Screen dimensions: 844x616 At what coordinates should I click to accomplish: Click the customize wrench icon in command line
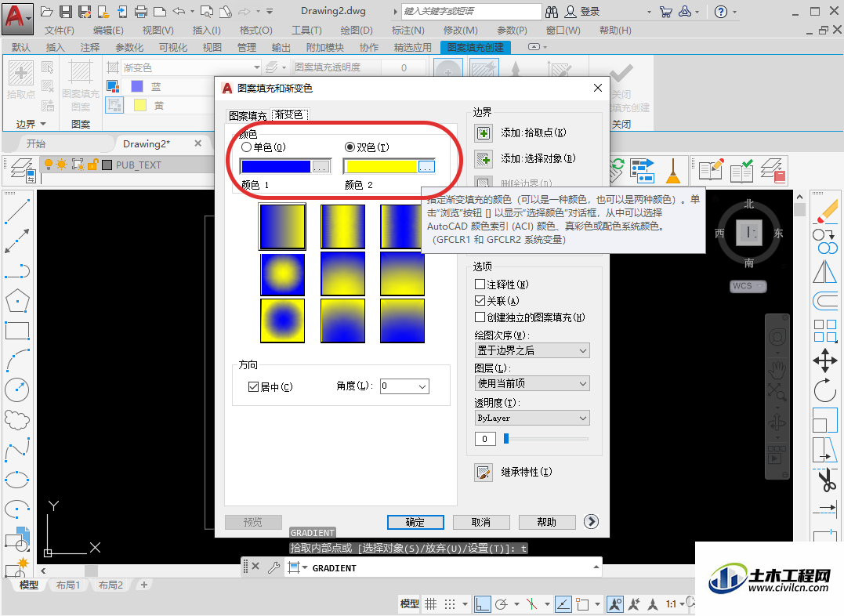(273, 567)
